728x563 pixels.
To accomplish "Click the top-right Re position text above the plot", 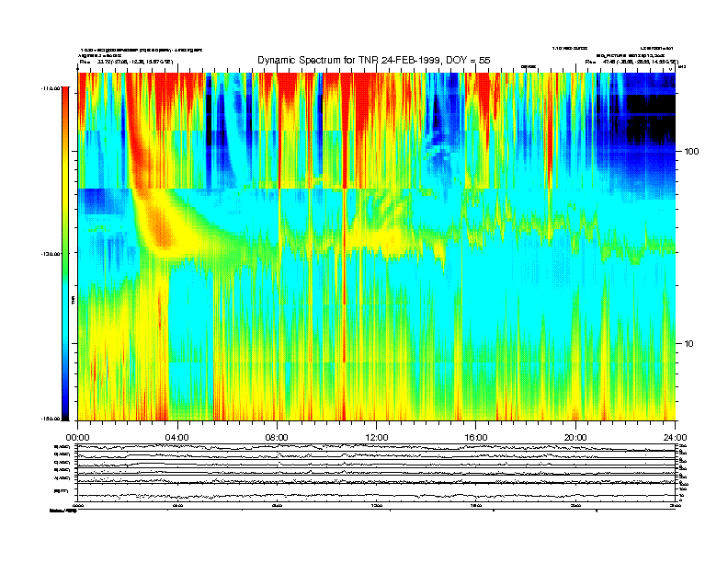I will point(631,62).
